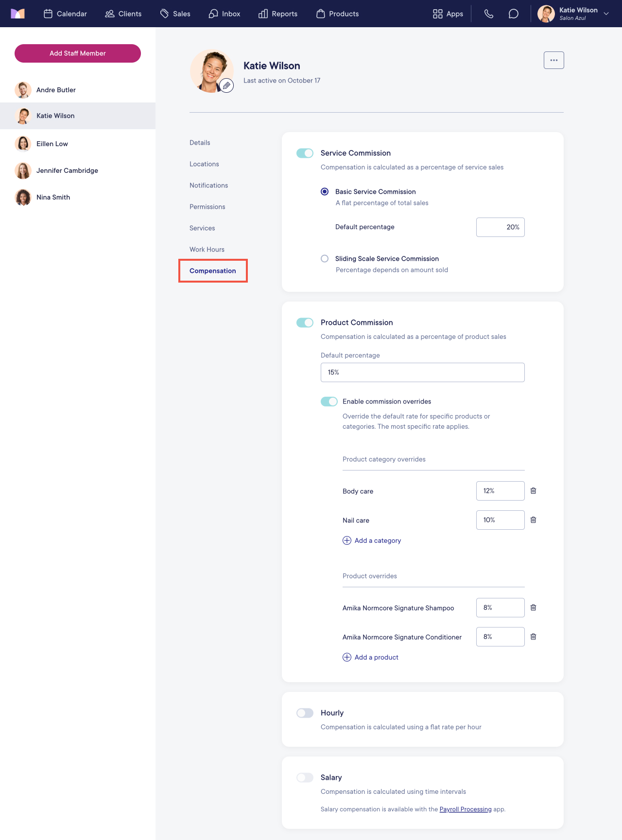Click the Body care 12% field
Viewport: 622px width, 840px height.
(x=501, y=491)
